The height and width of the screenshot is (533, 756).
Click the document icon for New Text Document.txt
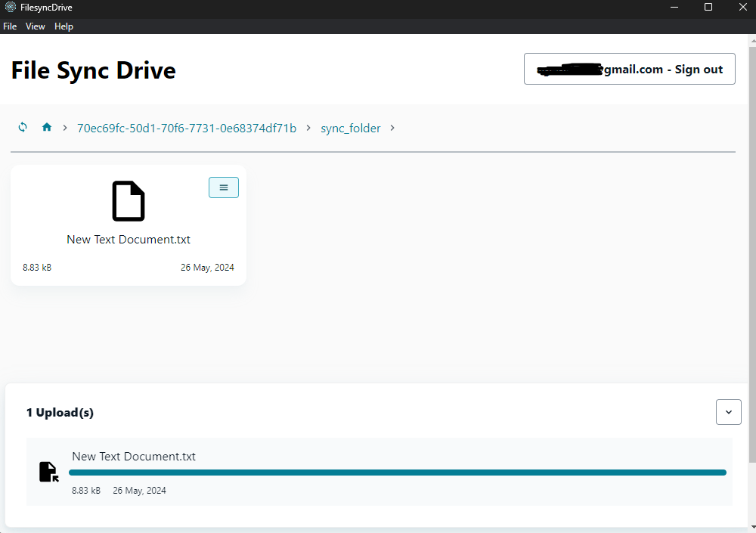tap(128, 200)
